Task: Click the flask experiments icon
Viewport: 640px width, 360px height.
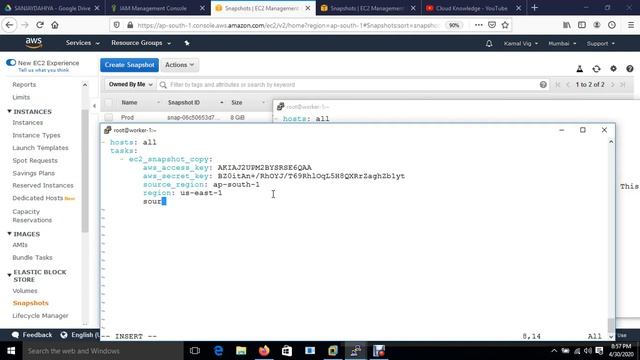Action: [x=580, y=69]
